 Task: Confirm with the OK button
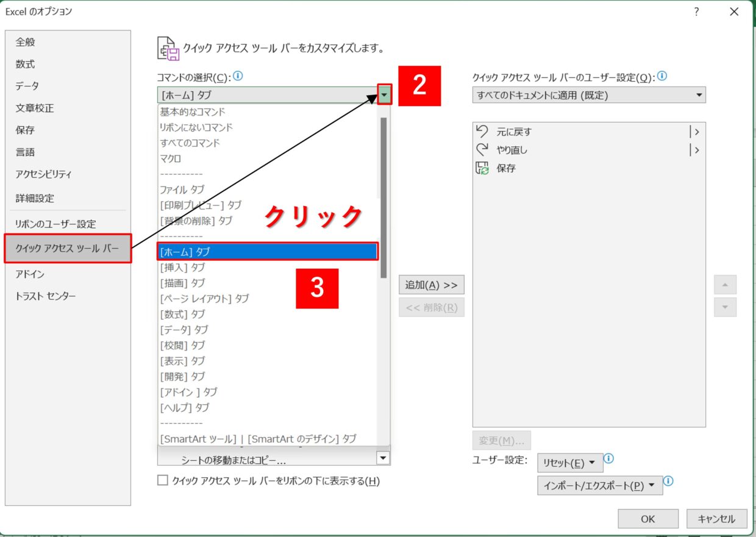pyautogui.click(x=647, y=519)
